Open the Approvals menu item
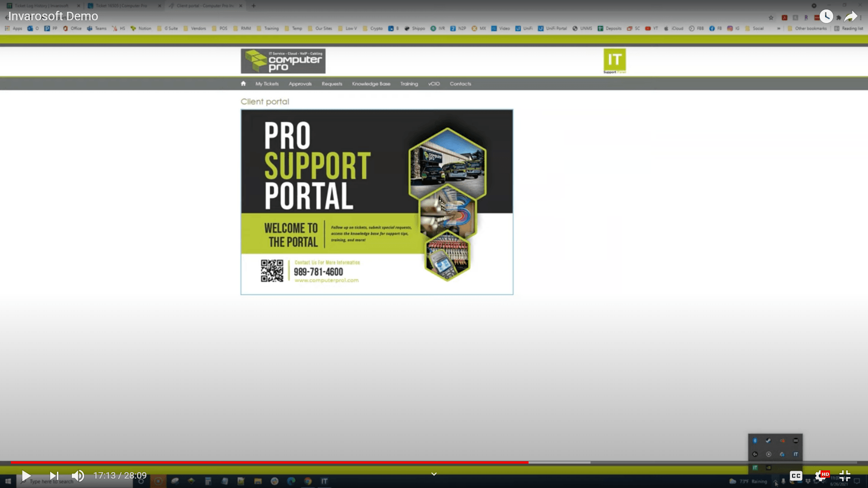This screenshot has width=868, height=488. tap(300, 84)
